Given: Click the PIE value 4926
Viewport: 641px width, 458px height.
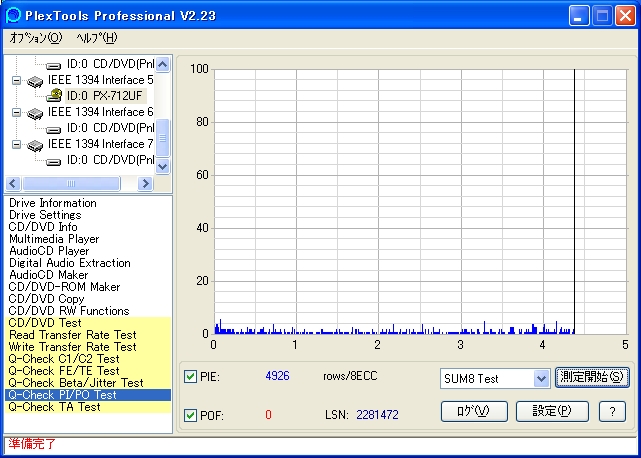Looking at the screenshot, I should pos(277,376).
